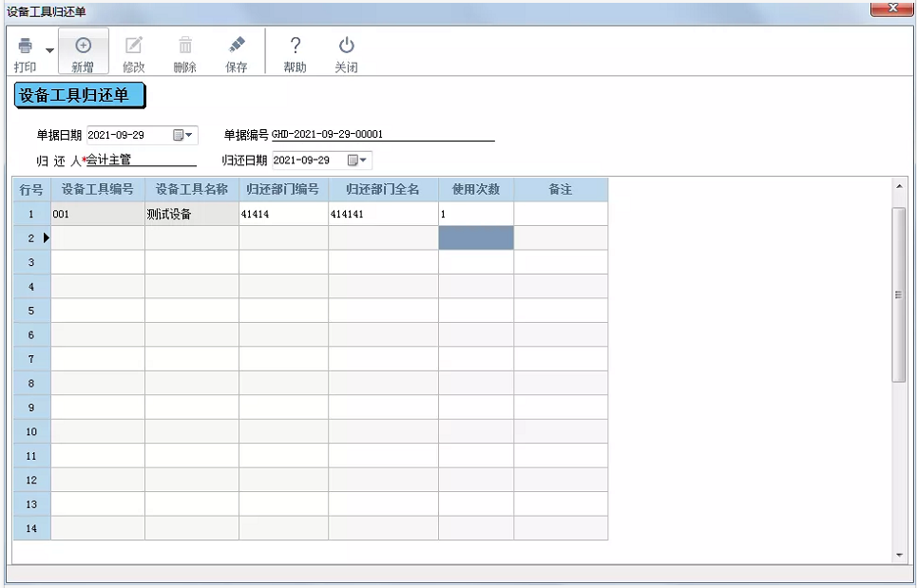Click the vertical scrollbar down arrow
Image resolution: width=917 pixels, height=588 pixels.
point(900,556)
